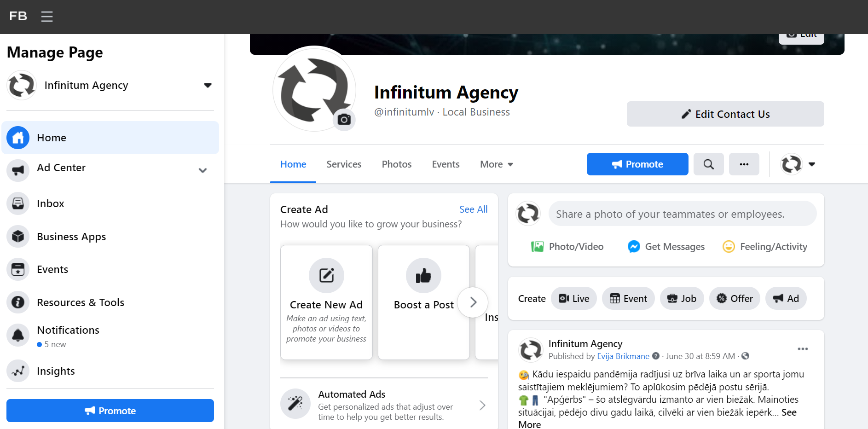This screenshot has width=868, height=429.
Task: Click the blue Promote button in sidebar
Action: point(110,411)
